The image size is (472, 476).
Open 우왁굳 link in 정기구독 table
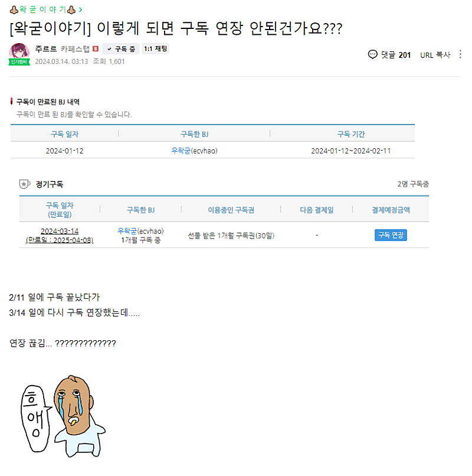tap(127, 231)
